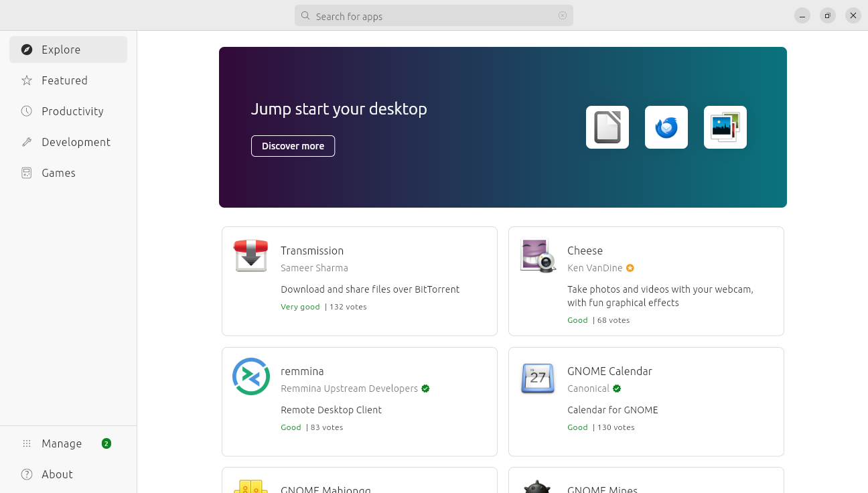Clear the search field with the x icon

click(x=563, y=15)
